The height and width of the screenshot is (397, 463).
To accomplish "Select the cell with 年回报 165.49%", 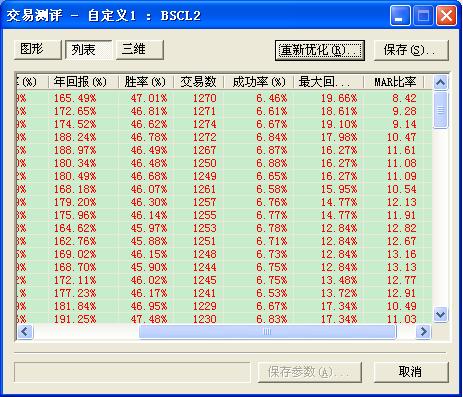I will 75,98.
